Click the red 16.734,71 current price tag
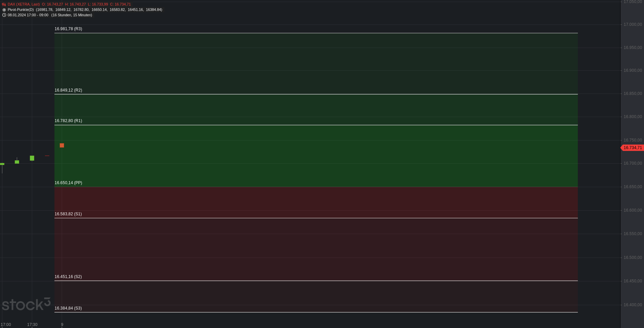Viewport: 644px width, 328px height. pos(632,148)
